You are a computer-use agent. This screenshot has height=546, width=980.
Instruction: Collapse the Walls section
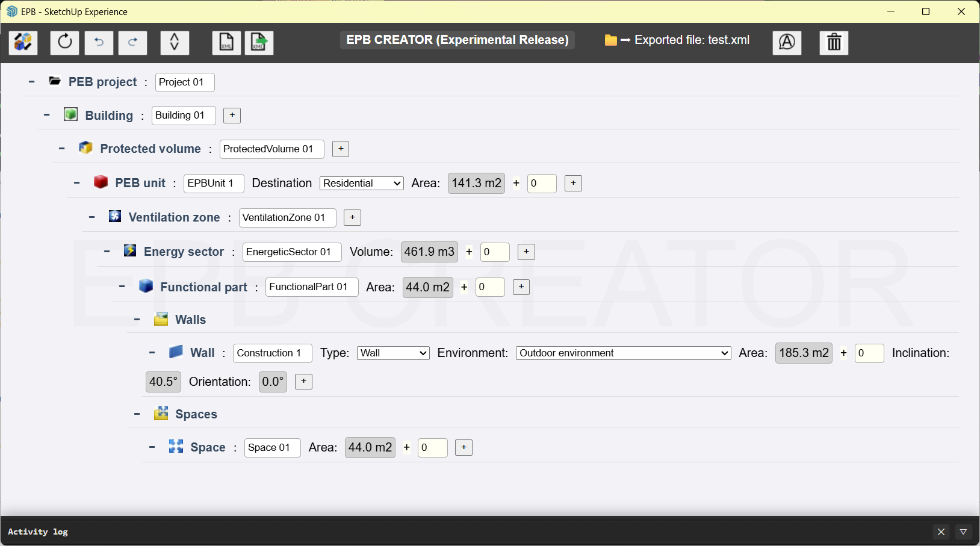tap(137, 320)
